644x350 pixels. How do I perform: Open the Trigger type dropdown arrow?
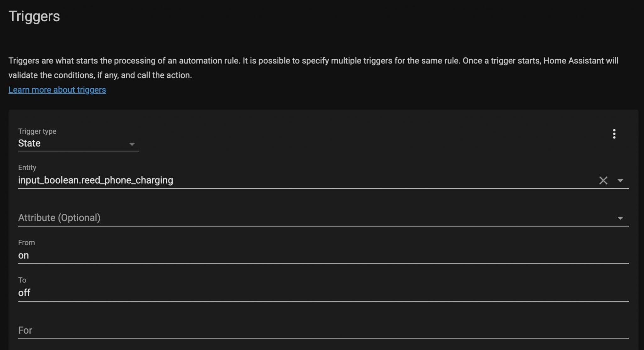click(132, 144)
